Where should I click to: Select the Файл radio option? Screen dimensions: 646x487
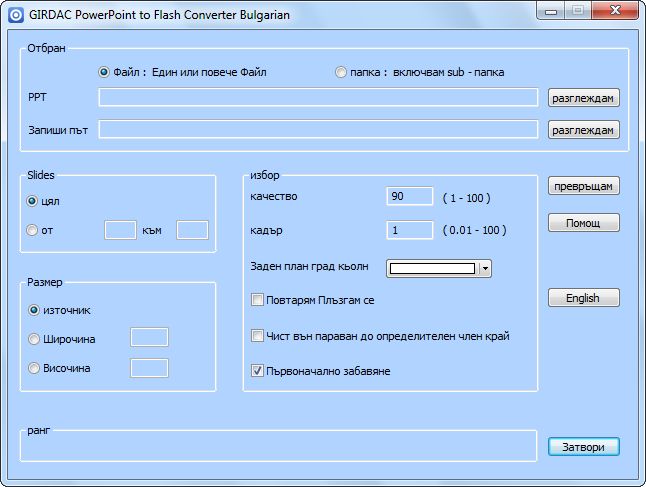[x=104, y=73]
